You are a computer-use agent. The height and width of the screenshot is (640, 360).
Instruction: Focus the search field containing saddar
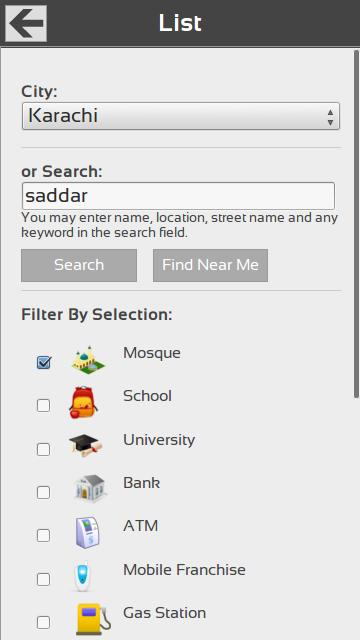pos(178,196)
